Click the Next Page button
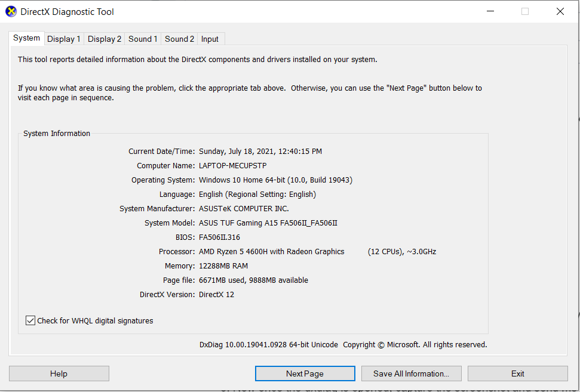Screen dimensions: 580x392 [305, 374]
